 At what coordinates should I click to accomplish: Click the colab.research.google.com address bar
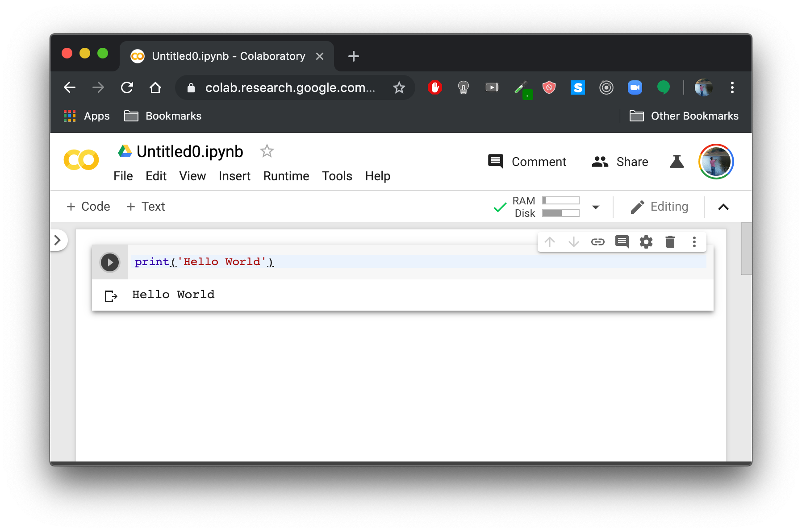tap(290, 87)
